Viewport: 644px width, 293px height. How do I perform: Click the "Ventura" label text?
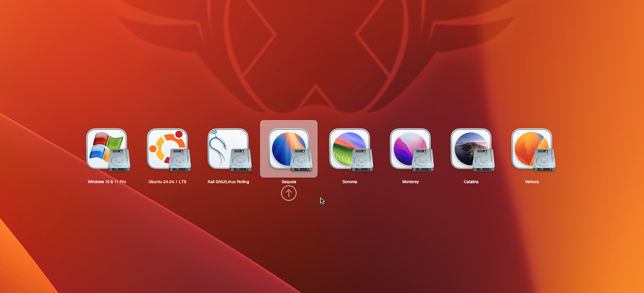pos(532,182)
